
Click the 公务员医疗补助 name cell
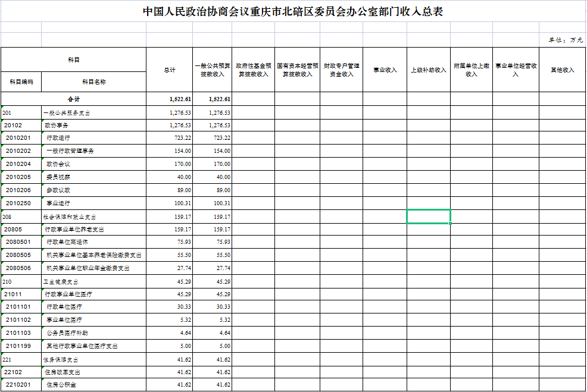93,333
